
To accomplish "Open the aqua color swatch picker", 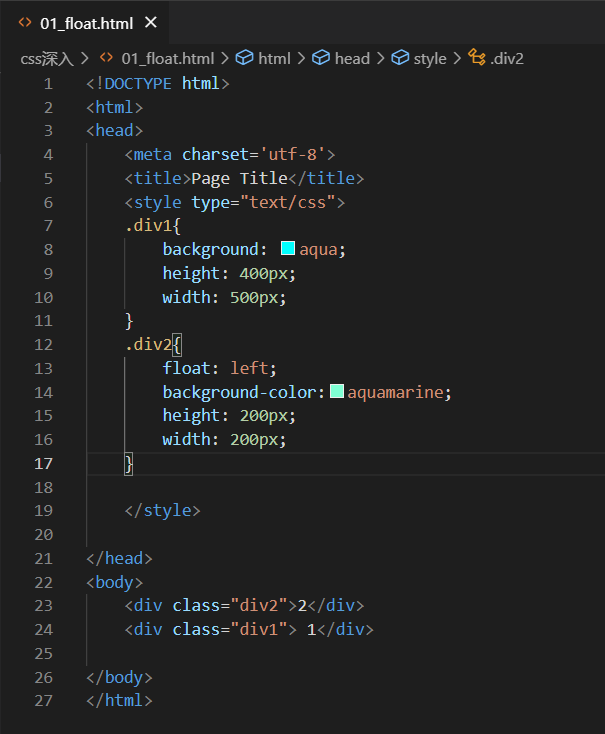I will (288, 248).
